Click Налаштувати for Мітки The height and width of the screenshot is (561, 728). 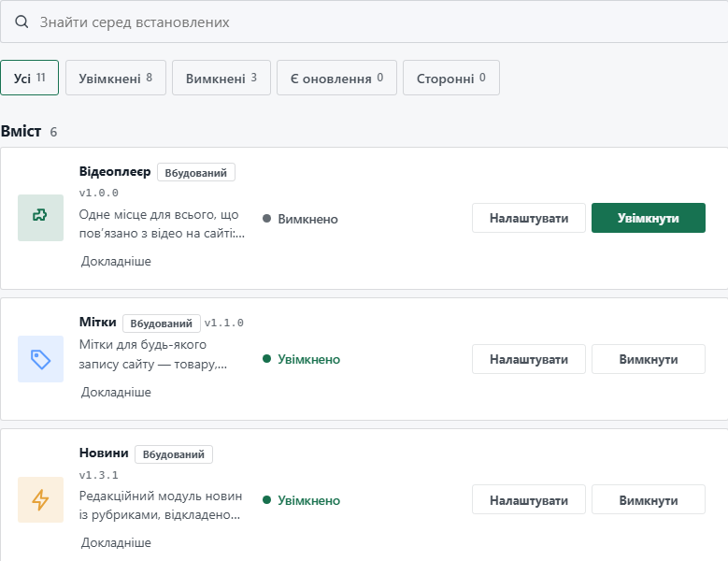click(529, 359)
